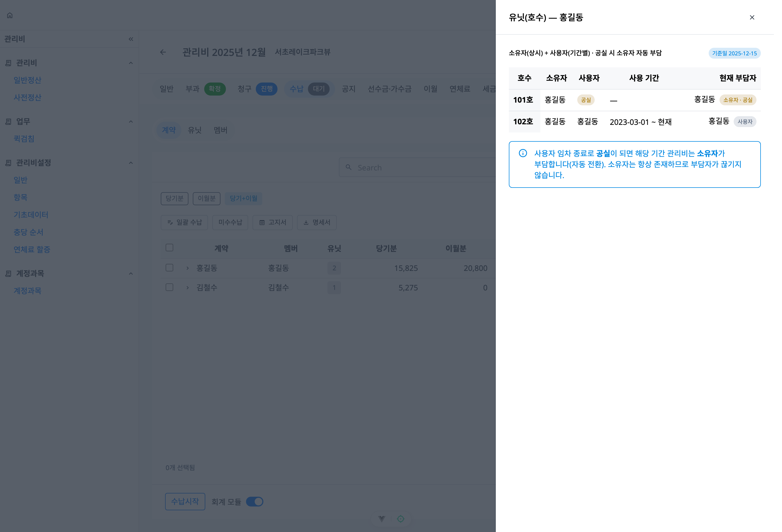Click the 102호 row cell
Image resolution: width=782 pixels, height=532 pixels.
(x=524, y=122)
